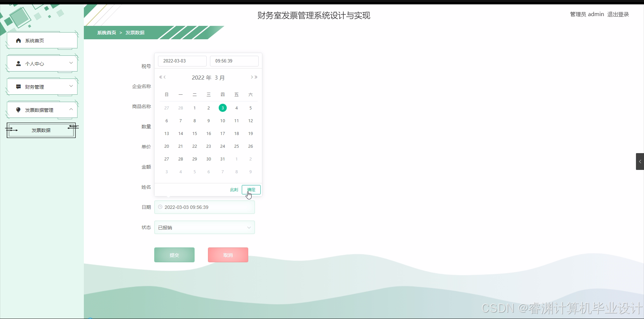Click the clock icon inside the 日期 field
The image size is (644, 319).
(160, 207)
